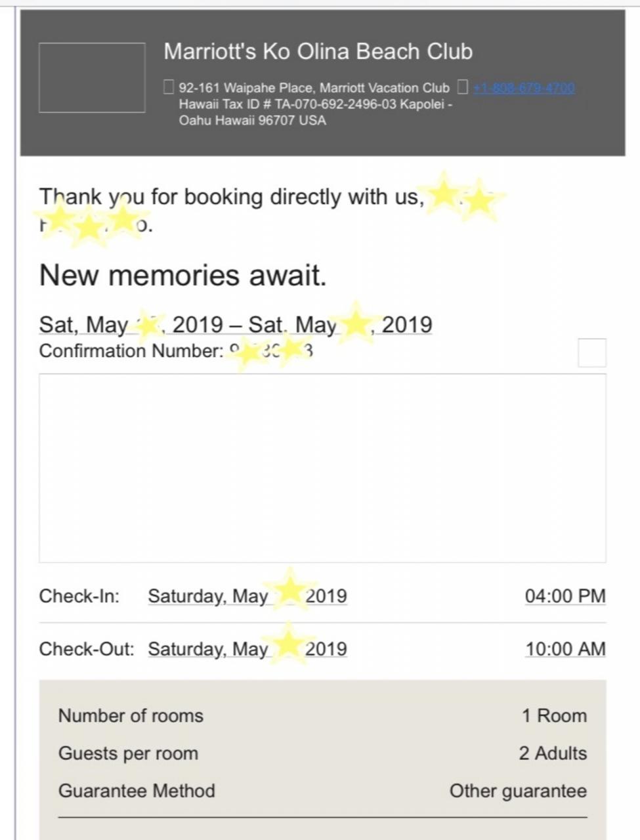Click the Marriott's Ko Olina Beach Club title

[x=318, y=51]
